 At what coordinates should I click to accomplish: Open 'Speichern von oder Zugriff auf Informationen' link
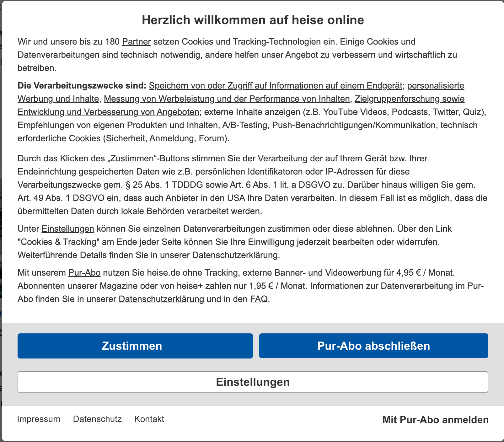coord(275,86)
